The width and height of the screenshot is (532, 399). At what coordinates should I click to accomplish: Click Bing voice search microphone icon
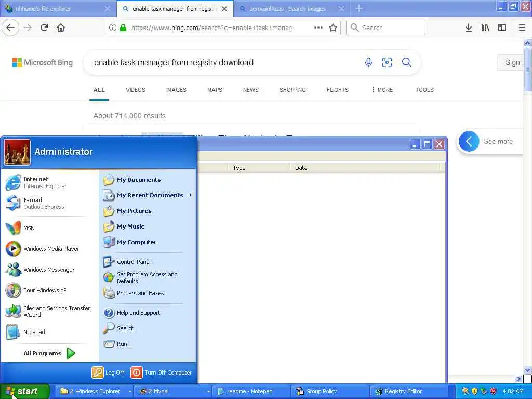[368, 62]
